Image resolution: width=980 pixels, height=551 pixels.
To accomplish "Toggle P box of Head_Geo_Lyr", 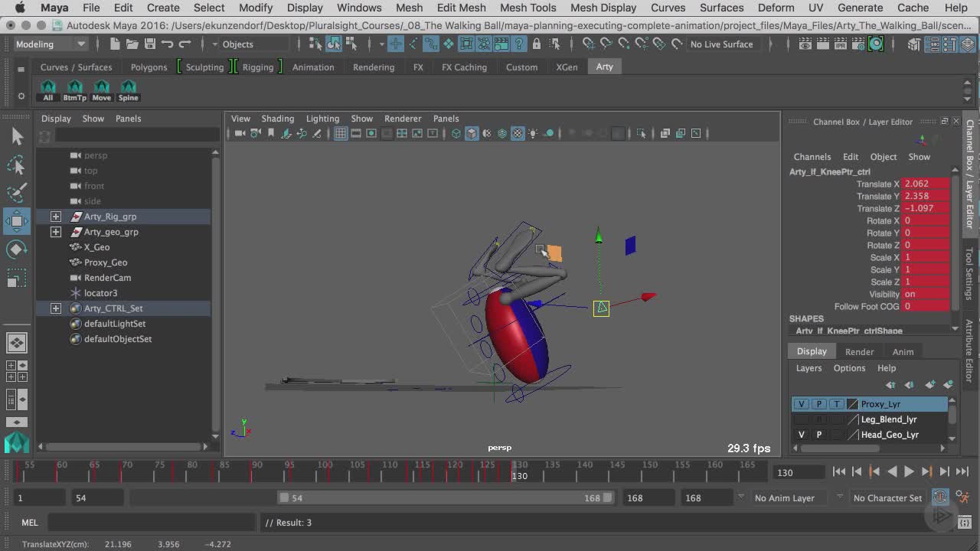I will [818, 435].
